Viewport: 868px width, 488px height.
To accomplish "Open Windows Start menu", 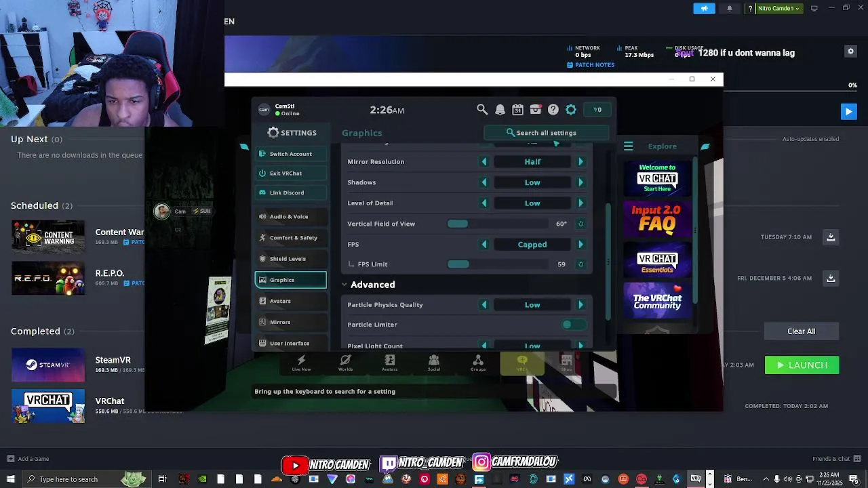I will 9,479.
